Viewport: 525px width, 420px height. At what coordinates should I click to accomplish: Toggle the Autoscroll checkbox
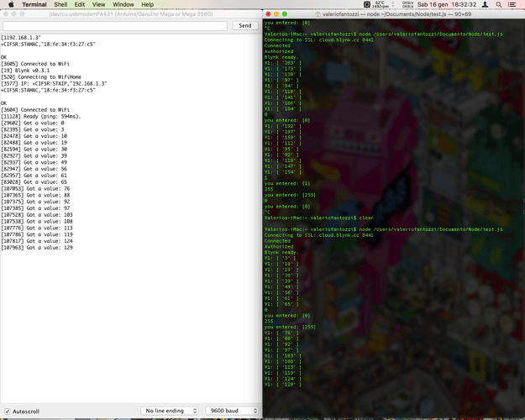tap(7, 412)
